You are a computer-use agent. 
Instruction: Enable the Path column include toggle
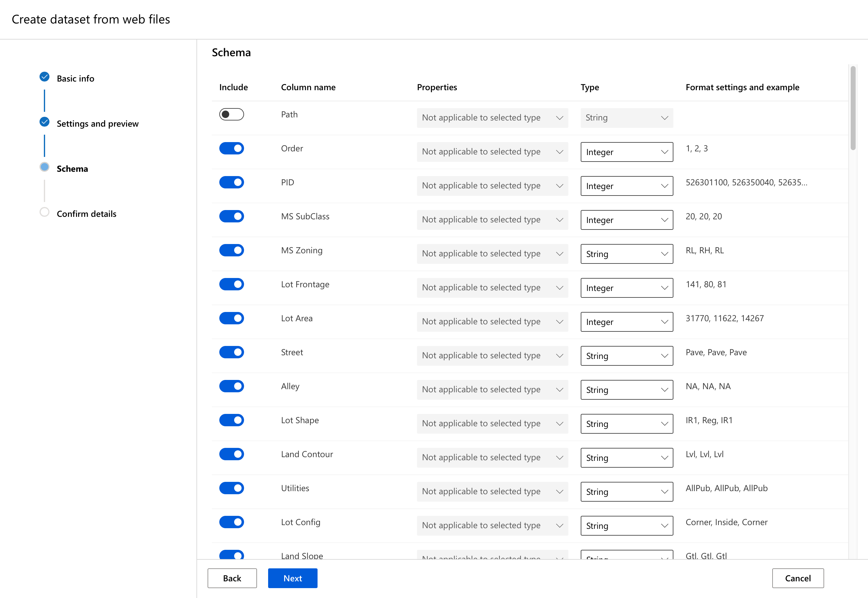pyautogui.click(x=231, y=114)
